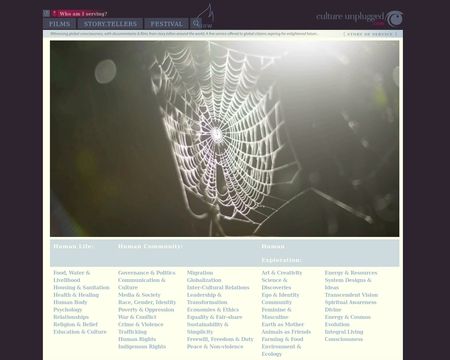Open Education & Culture category

(80, 332)
